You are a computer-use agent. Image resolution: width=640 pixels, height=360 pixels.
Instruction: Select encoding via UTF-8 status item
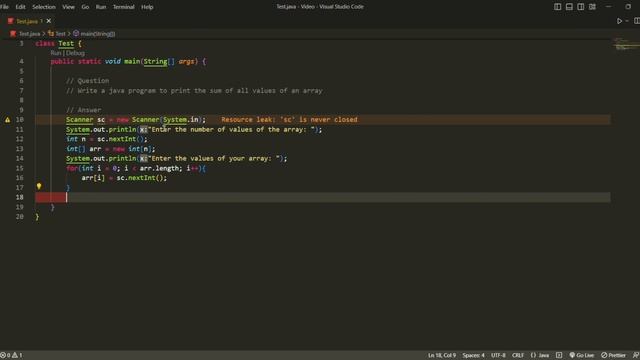[x=498, y=355]
